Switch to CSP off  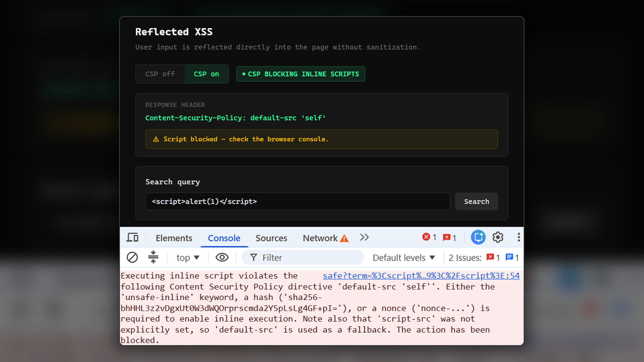(x=160, y=74)
